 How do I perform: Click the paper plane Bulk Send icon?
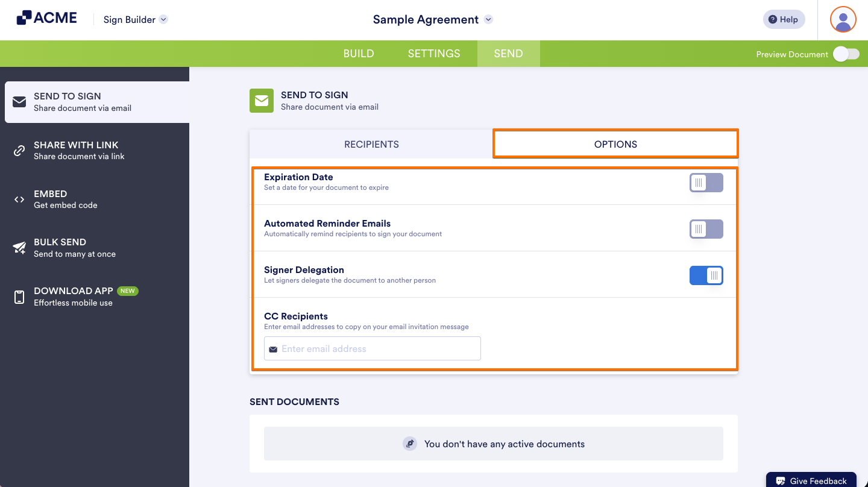tap(19, 248)
